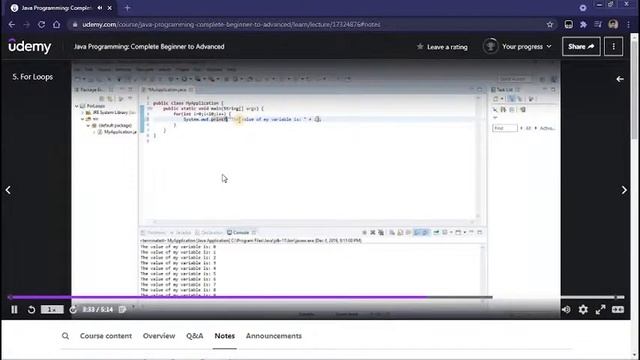Go back in browser
Viewport: 640px width, 360px height.
coord(11,24)
